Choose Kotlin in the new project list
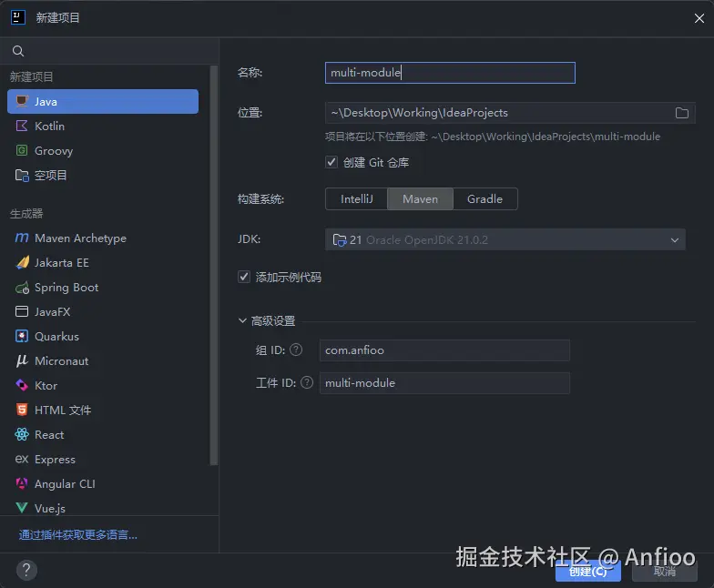The image size is (714, 588). coord(103,126)
